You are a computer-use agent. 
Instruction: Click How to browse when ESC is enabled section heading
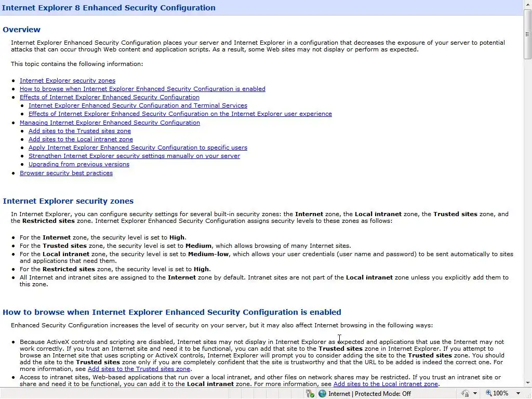172,312
